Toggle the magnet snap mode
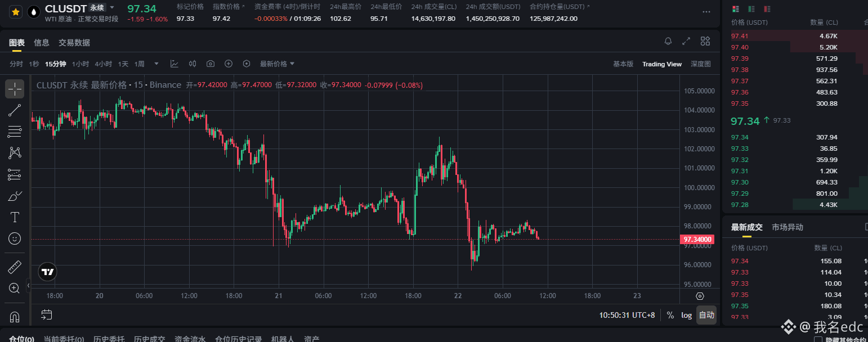868x342 pixels. [15, 316]
